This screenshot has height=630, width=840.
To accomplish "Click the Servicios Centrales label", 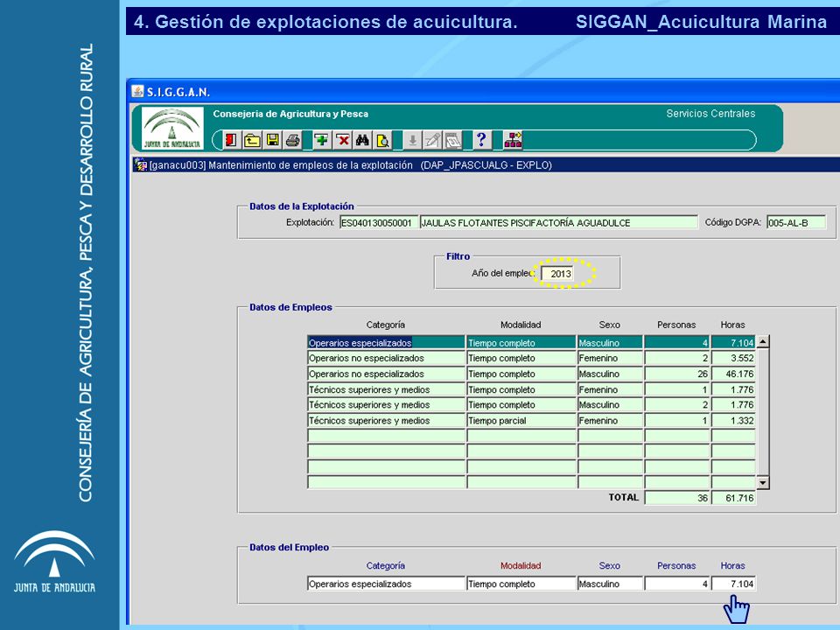I will click(x=710, y=114).
